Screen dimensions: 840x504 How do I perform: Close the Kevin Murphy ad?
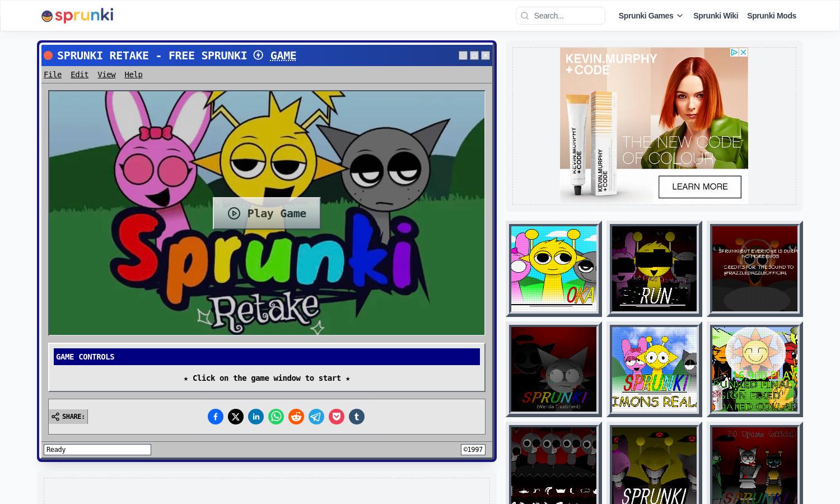743,52
